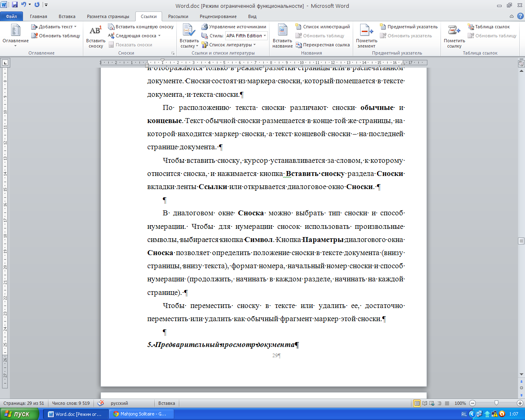Click the scrollbar down arrow
This screenshot has height=420, width=525.
521,374
